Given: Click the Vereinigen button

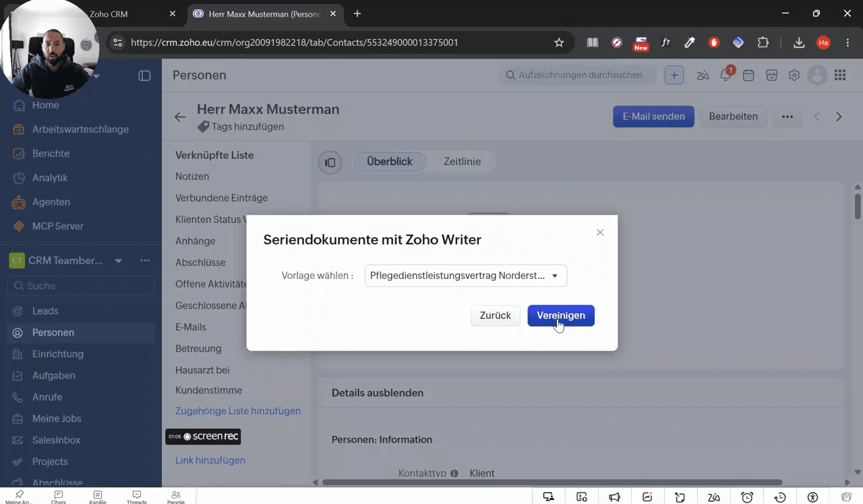Looking at the screenshot, I should 561,315.
